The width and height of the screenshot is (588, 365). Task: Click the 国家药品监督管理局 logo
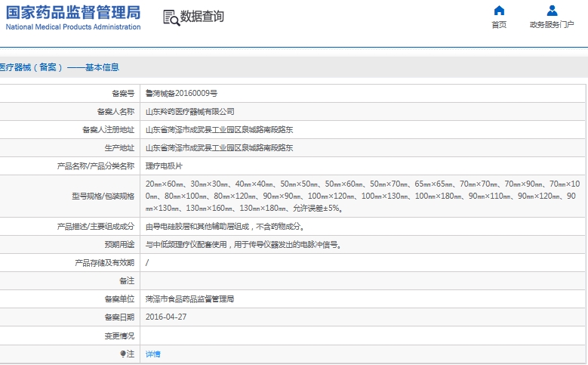point(73,12)
